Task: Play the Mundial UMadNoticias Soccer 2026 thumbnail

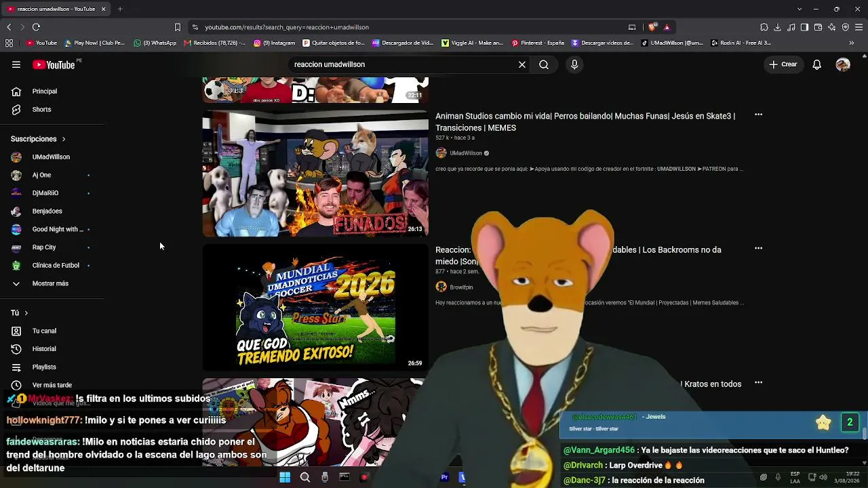Action: click(315, 308)
